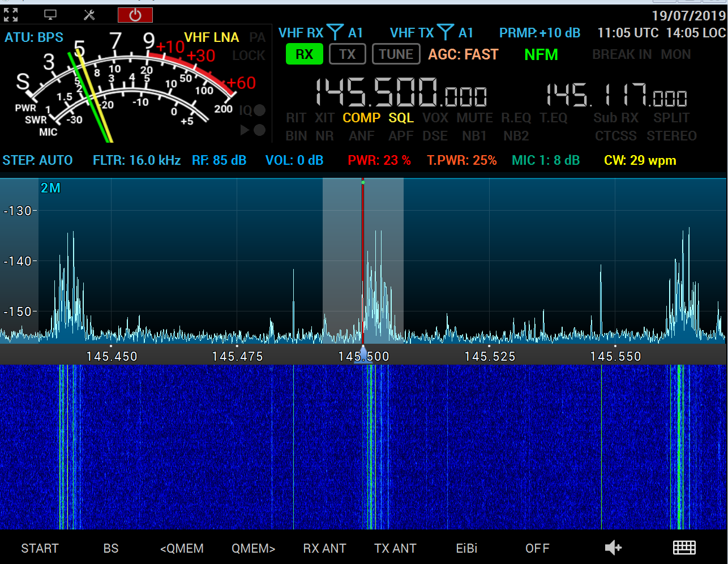Viewport: 728px width, 564px height.
Task: Enable ANF auto notch filter
Action: click(x=362, y=136)
